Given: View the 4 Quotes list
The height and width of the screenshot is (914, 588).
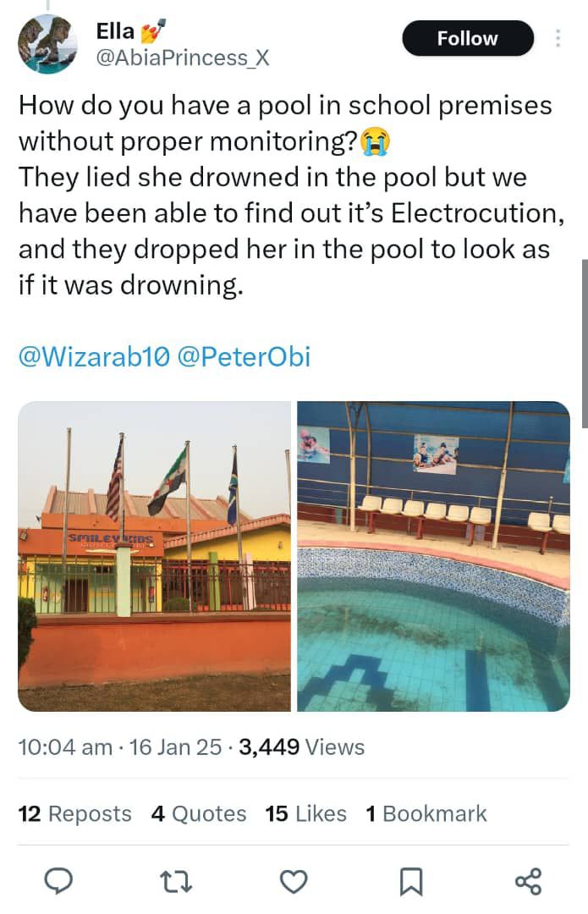Looking at the screenshot, I should pos(199,814).
